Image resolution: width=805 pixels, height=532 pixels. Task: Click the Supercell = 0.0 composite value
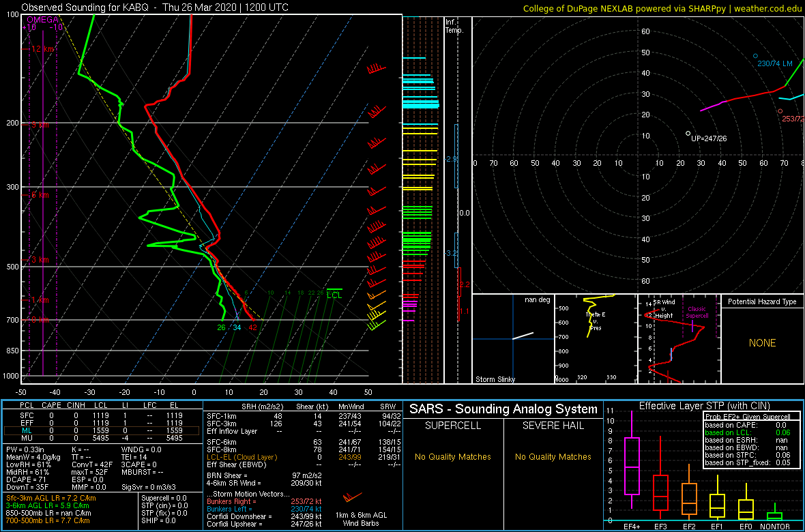164,499
